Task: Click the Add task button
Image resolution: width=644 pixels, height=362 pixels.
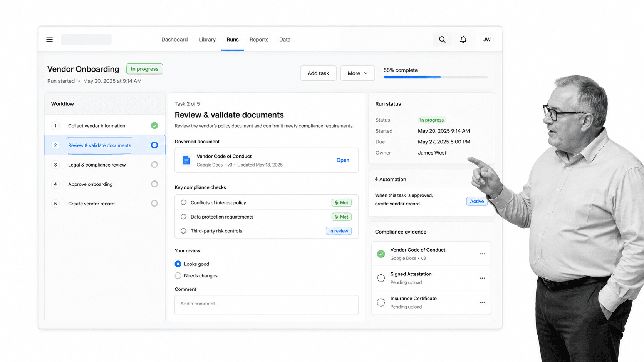Action: (318, 73)
